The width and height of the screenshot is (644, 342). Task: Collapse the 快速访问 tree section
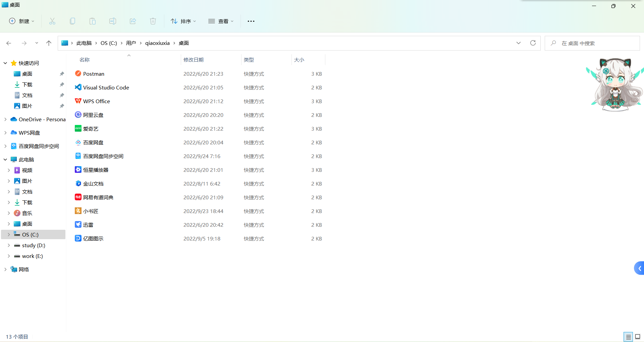pyautogui.click(x=5, y=63)
